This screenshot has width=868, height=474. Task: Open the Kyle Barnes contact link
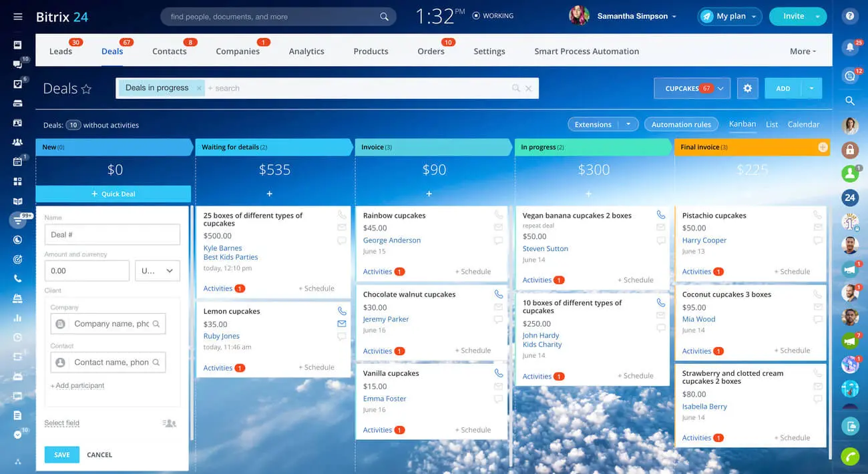tap(222, 248)
